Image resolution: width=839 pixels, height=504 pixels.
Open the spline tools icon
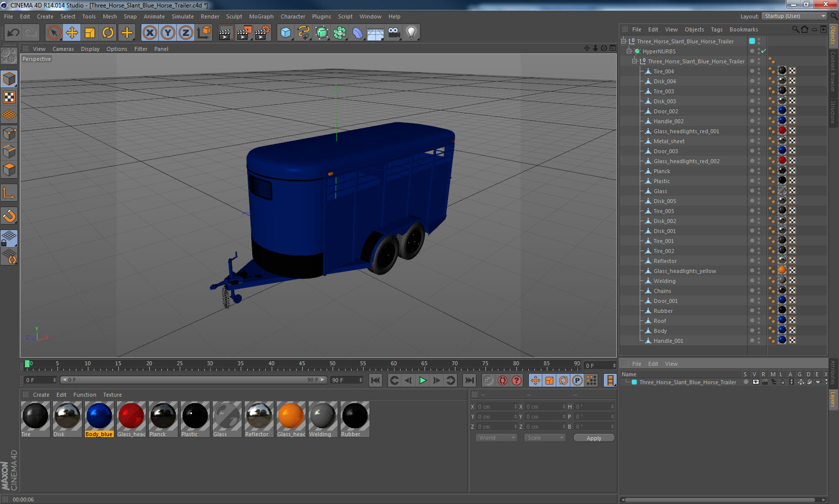(x=304, y=33)
